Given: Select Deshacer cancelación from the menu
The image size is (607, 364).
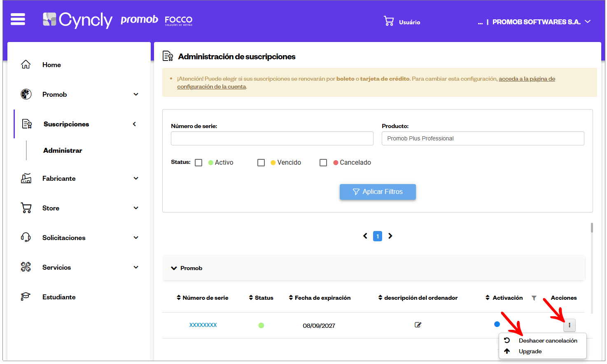Looking at the screenshot, I should pyautogui.click(x=548, y=341).
